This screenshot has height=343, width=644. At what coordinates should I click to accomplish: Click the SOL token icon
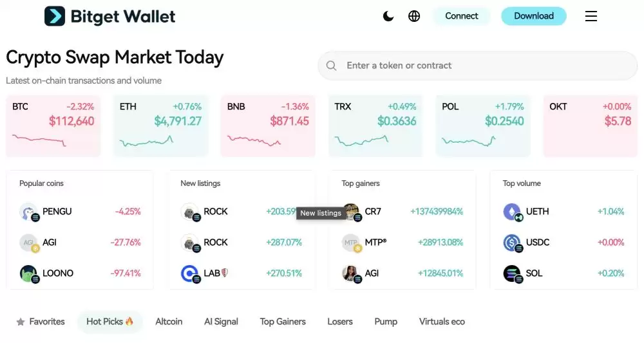tap(512, 273)
